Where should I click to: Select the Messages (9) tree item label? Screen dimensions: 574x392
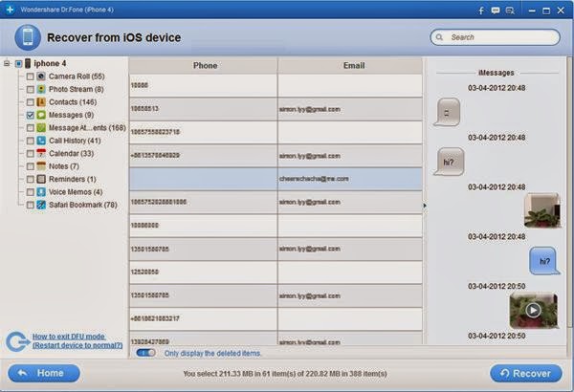tap(71, 115)
